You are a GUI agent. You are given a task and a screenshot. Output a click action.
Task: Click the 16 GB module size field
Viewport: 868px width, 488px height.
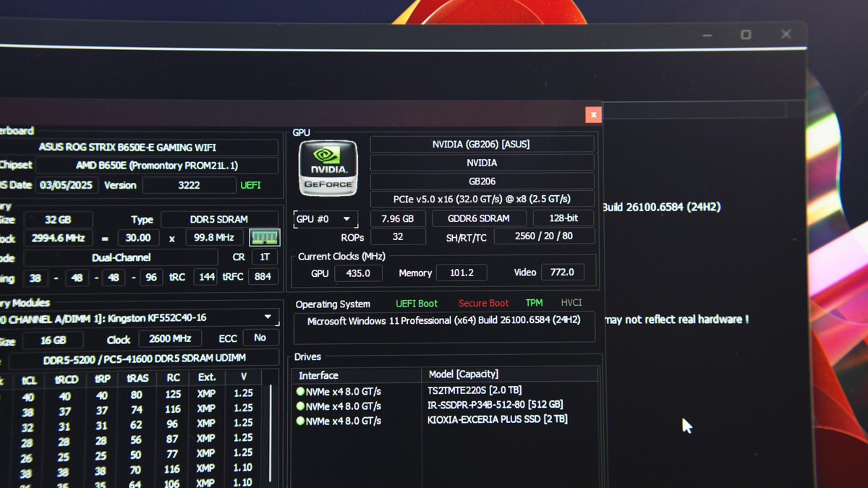click(53, 340)
